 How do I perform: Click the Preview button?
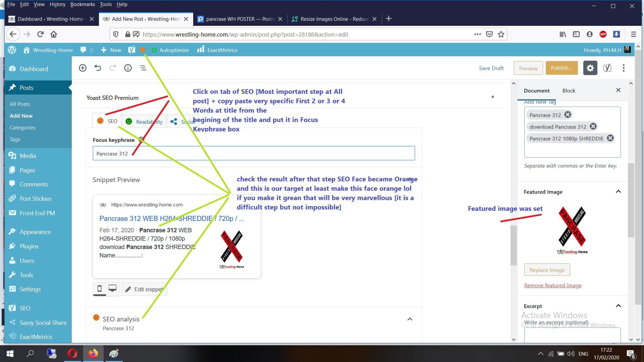(x=528, y=68)
